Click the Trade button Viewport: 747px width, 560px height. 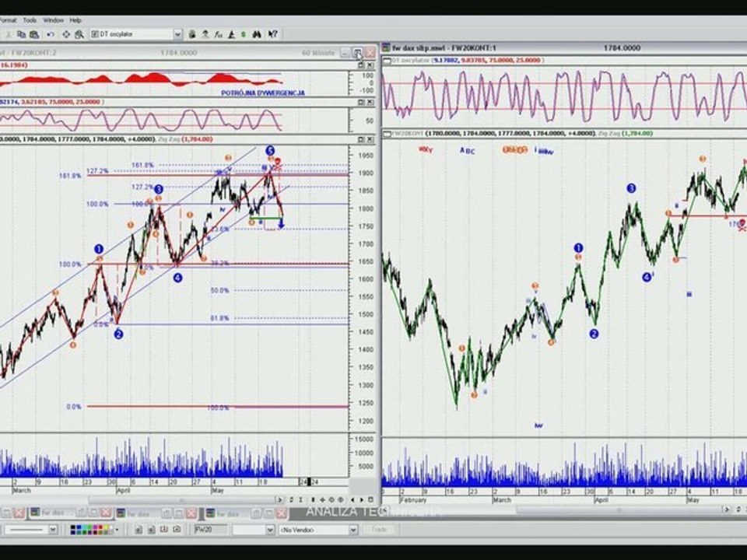click(379, 530)
